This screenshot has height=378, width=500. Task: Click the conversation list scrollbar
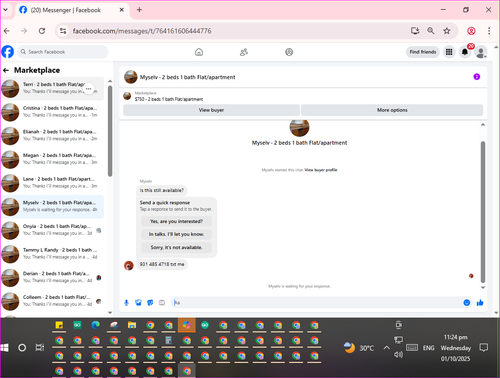coord(110,131)
